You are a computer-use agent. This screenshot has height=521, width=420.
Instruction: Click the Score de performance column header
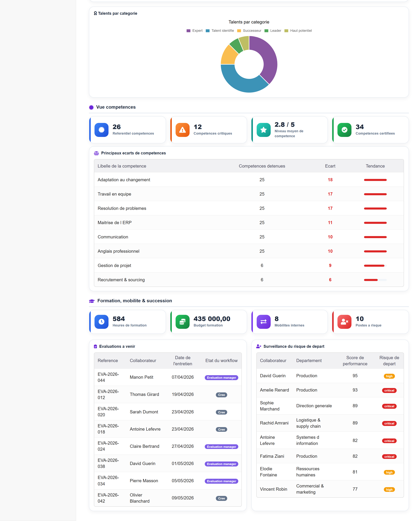[x=355, y=361]
